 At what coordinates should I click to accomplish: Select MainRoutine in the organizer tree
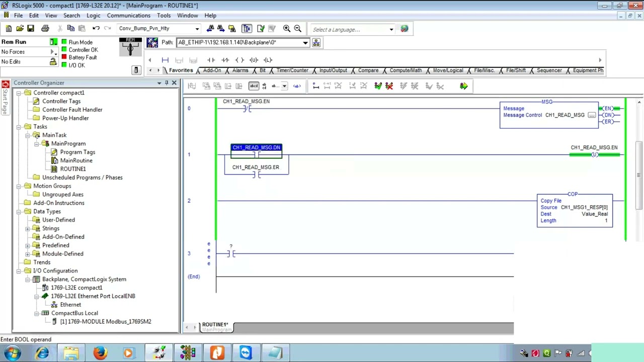(x=76, y=160)
